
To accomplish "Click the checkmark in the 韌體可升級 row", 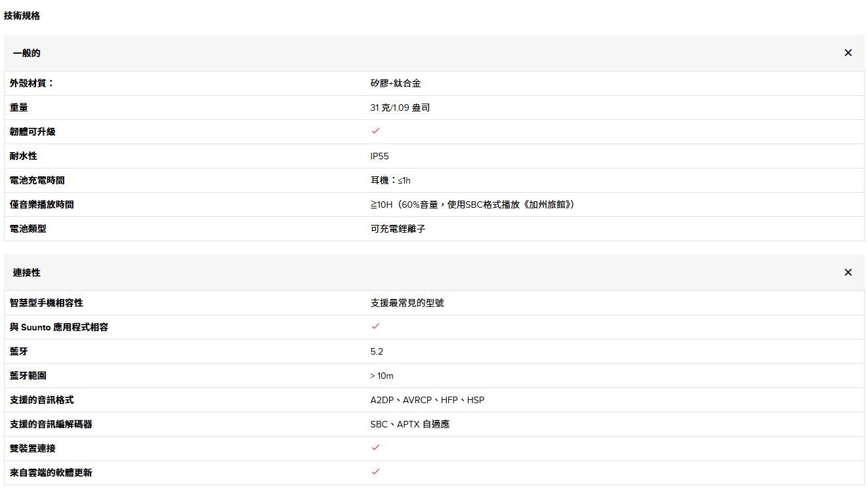I will [x=375, y=131].
